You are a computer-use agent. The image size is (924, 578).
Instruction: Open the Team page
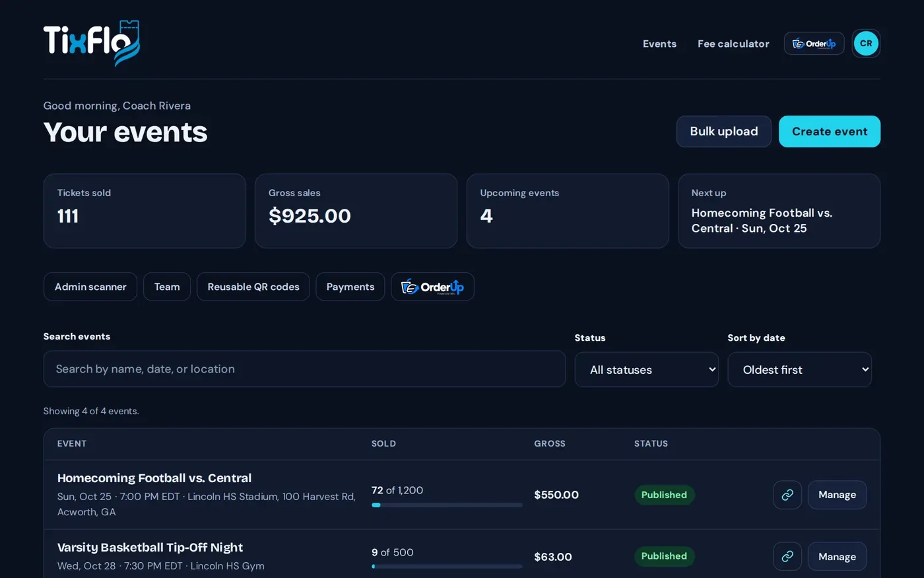tap(167, 287)
